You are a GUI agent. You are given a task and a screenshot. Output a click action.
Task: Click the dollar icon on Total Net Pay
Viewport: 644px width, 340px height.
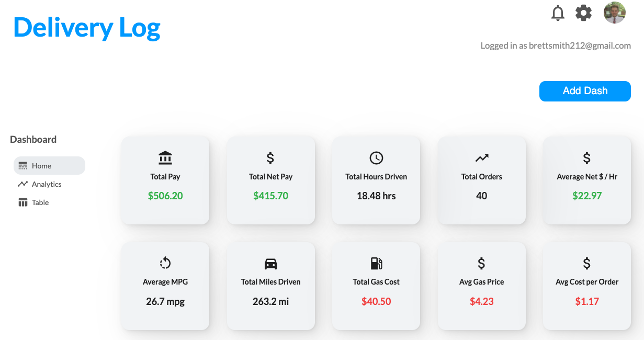(270, 157)
